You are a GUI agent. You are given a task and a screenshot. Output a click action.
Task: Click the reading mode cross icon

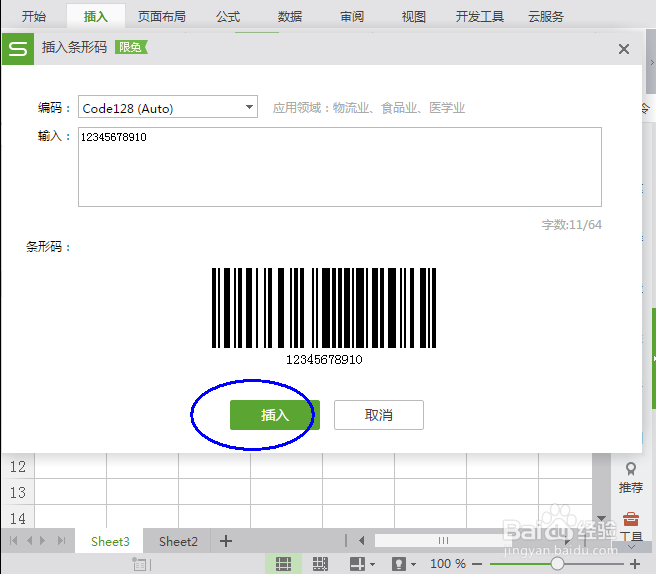(358, 564)
